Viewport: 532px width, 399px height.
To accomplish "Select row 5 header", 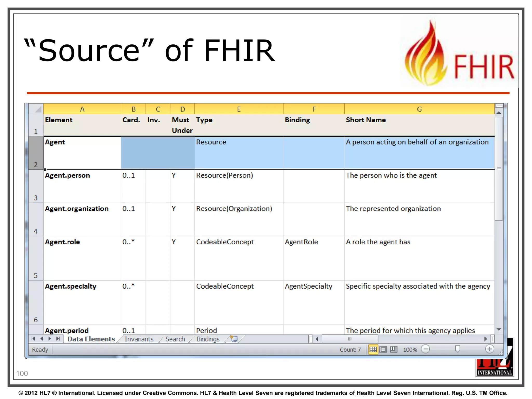I will pos(36,258).
